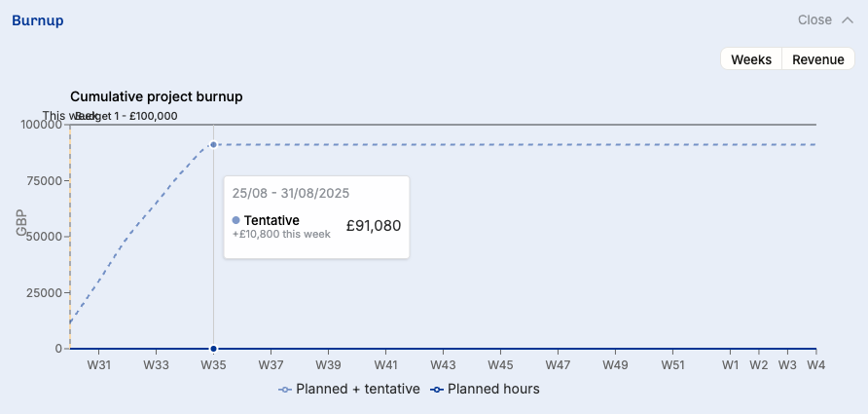The image size is (868, 414).
Task: Collapse the panel using the Close chevron
Action: pyautogui.click(x=846, y=20)
